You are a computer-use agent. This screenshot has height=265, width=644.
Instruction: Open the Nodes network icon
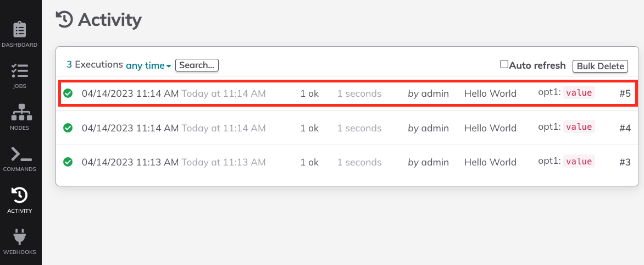coord(19,112)
